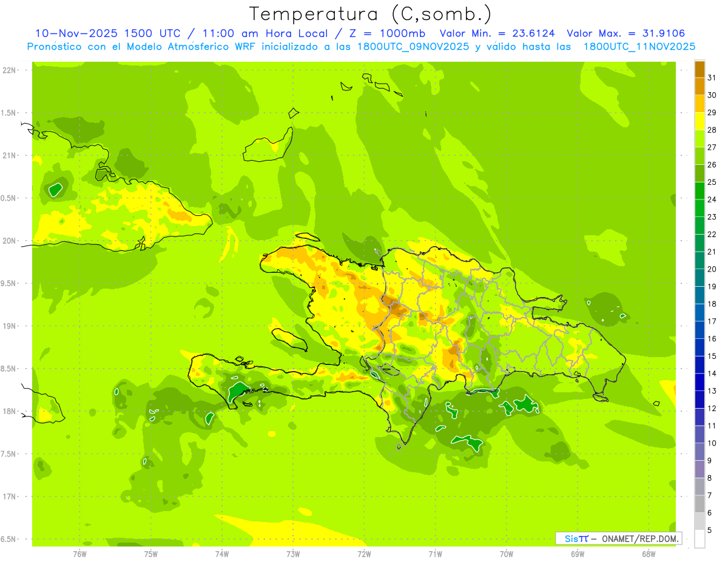Click the "8.5N" latitude label
The height and width of the screenshot is (562, 728).
8,369
